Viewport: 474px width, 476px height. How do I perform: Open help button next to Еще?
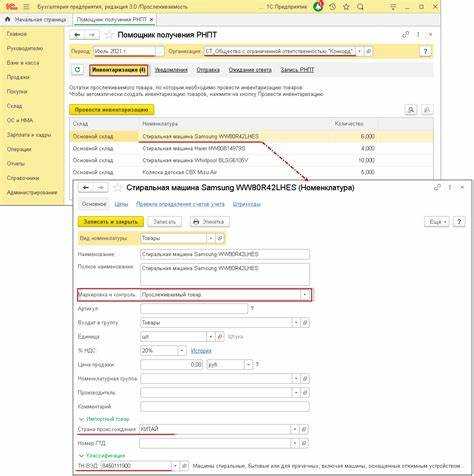(459, 222)
